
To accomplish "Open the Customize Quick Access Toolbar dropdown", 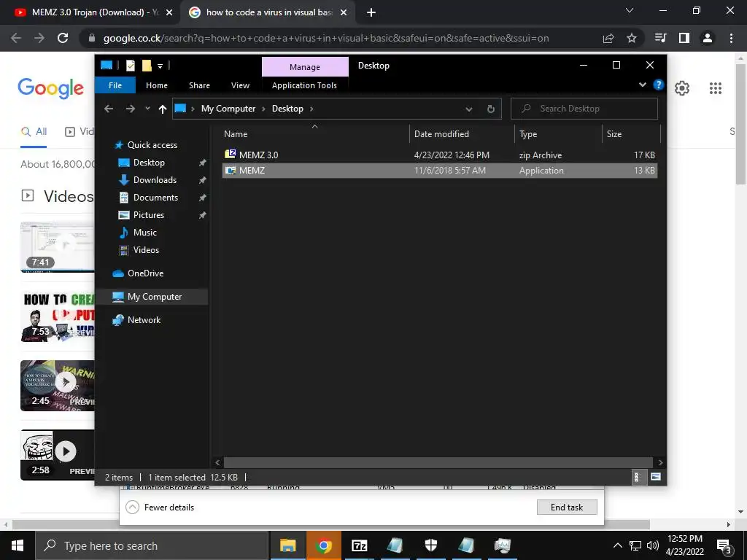I will [x=160, y=66].
